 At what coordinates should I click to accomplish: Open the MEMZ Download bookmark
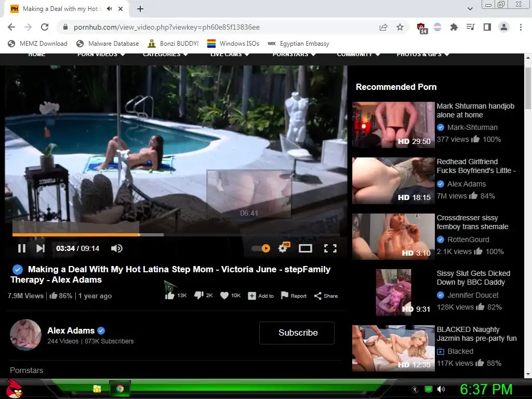click(37, 44)
